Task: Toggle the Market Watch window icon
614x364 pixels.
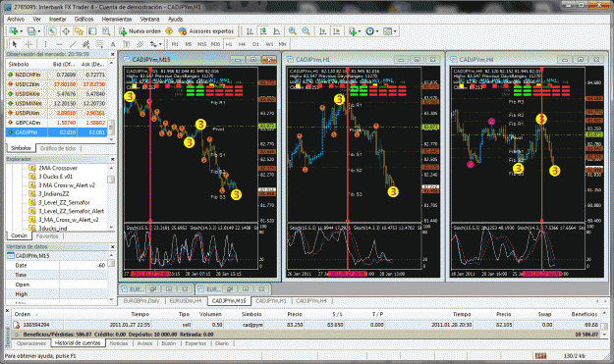Action: [x=52, y=30]
